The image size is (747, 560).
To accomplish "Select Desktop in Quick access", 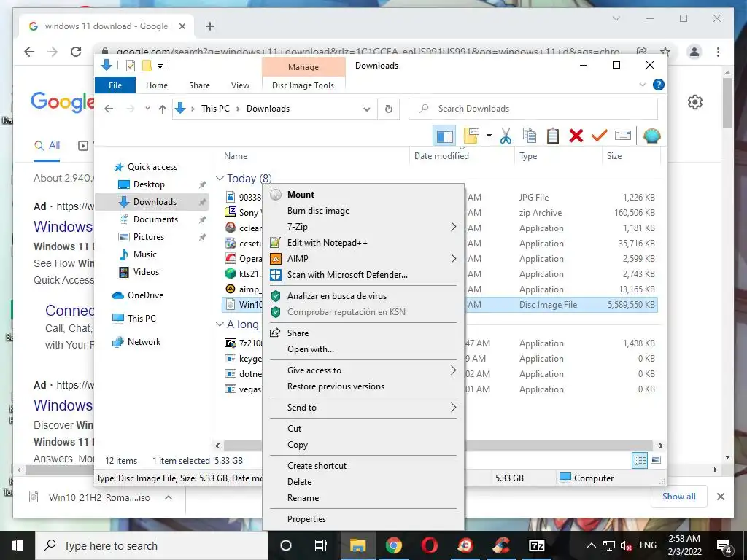I will pos(149,184).
